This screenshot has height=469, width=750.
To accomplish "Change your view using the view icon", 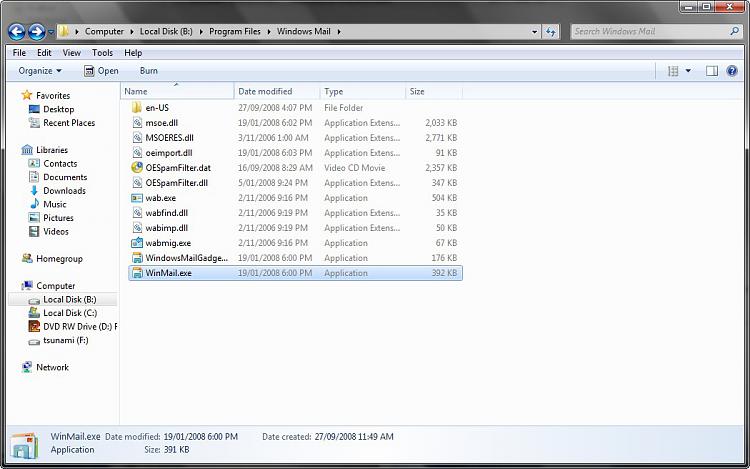I will click(x=673, y=71).
